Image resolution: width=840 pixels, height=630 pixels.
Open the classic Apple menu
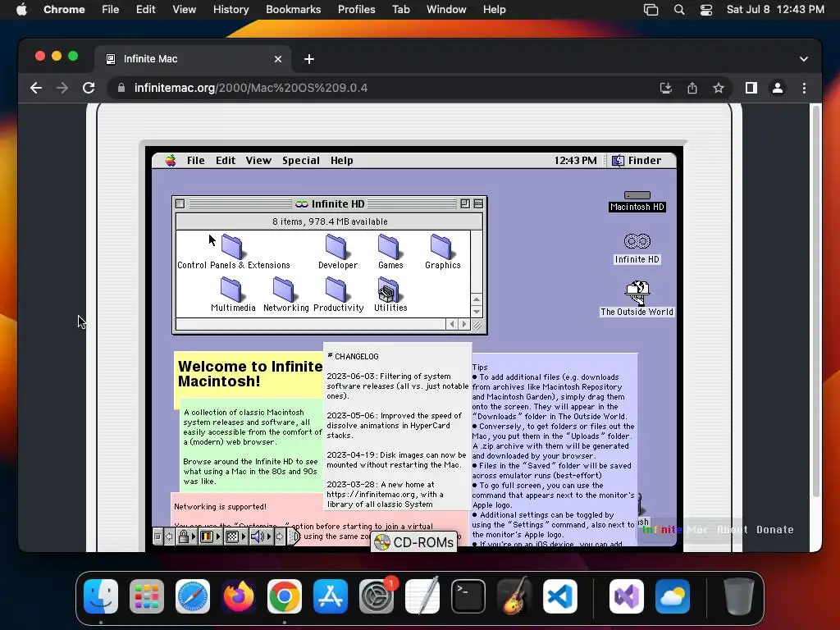[x=171, y=161]
